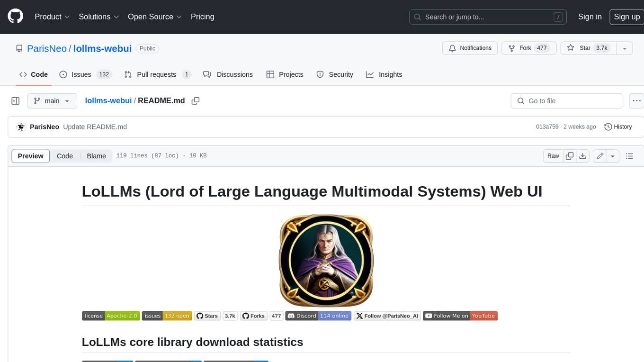Image resolution: width=644 pixels, height=362 pixels.
Task: Open the Pricing page
Action: (x=202, y=17)
